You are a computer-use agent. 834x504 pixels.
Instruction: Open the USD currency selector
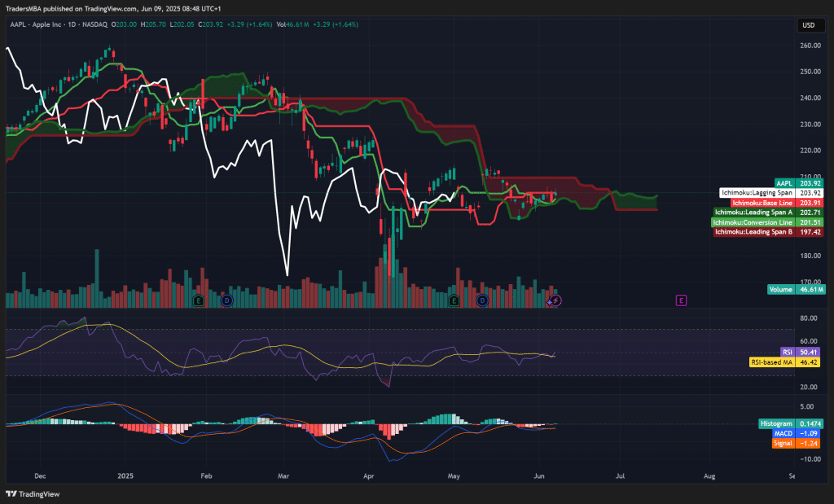point(808,25)
